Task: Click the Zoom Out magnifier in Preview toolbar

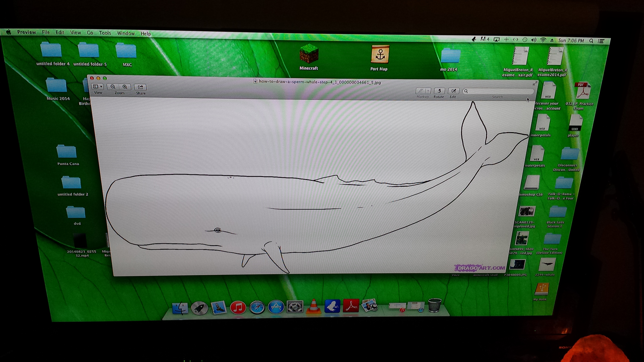Action: coord(113,87)
